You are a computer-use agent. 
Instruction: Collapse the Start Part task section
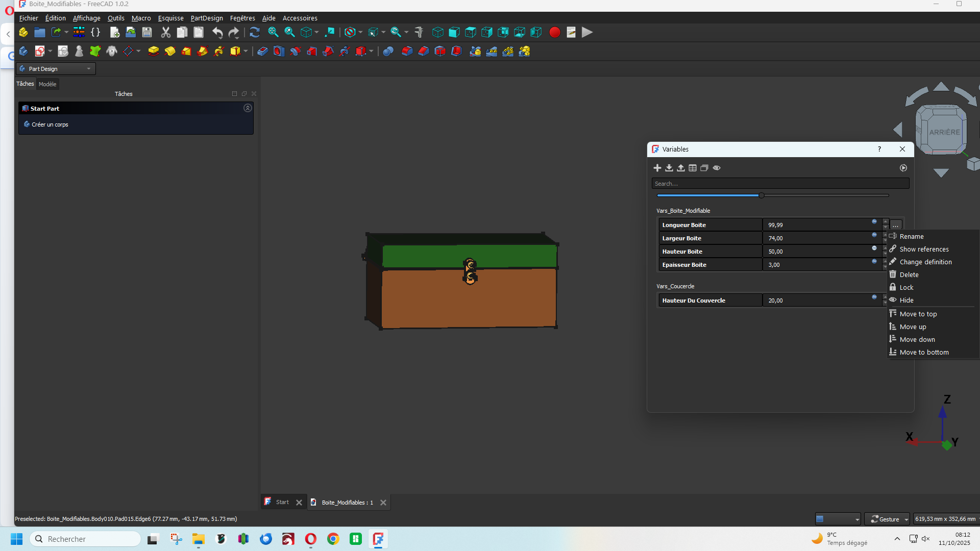click(248, 108)
